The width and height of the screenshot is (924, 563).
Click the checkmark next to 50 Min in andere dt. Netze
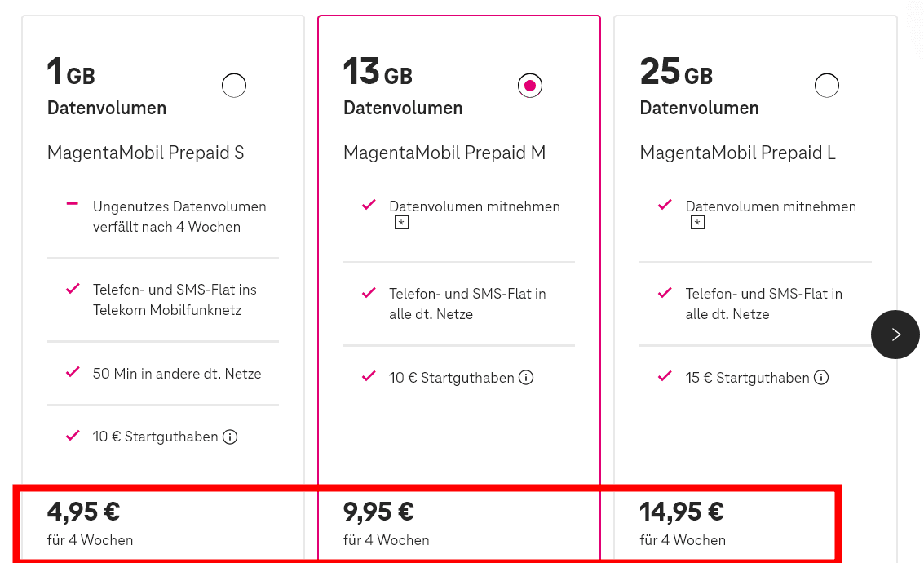[x=73, y=373]
